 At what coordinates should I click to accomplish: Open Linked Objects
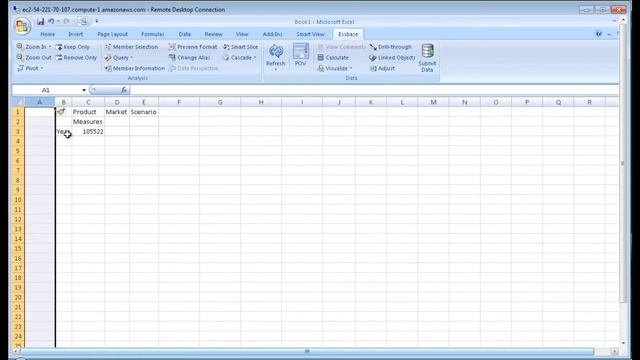pos(392,58)
